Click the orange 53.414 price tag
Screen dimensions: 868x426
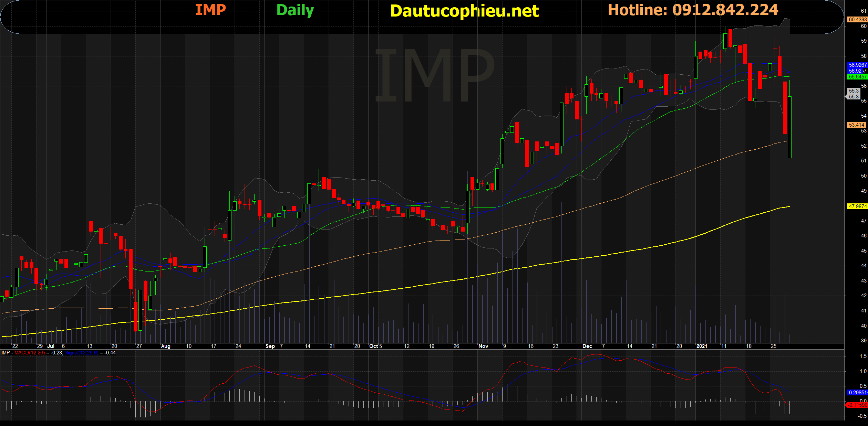[x=856, y=125]
